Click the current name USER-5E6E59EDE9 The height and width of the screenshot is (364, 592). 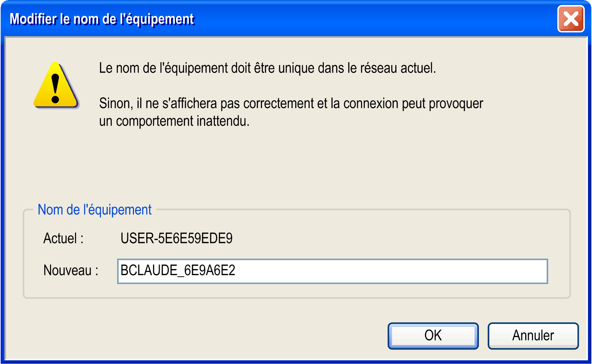pyautogui.click(x=176, y=238)
